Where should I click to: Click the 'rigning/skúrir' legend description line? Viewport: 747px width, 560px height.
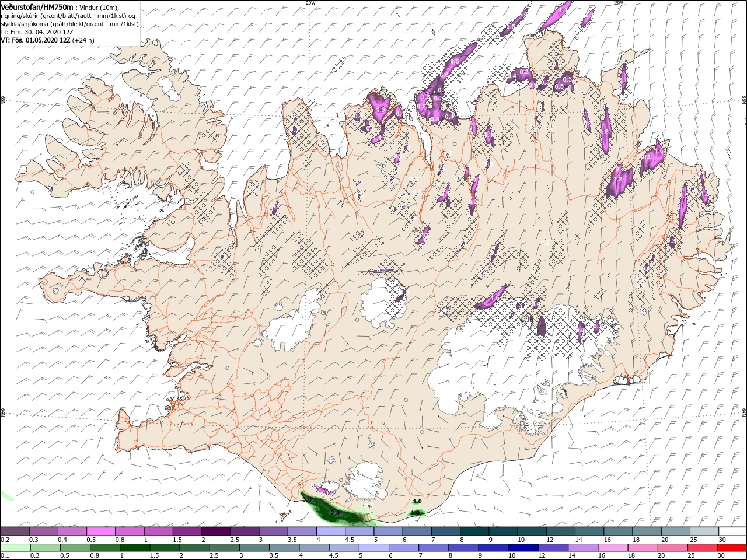(x=68, y=15)
